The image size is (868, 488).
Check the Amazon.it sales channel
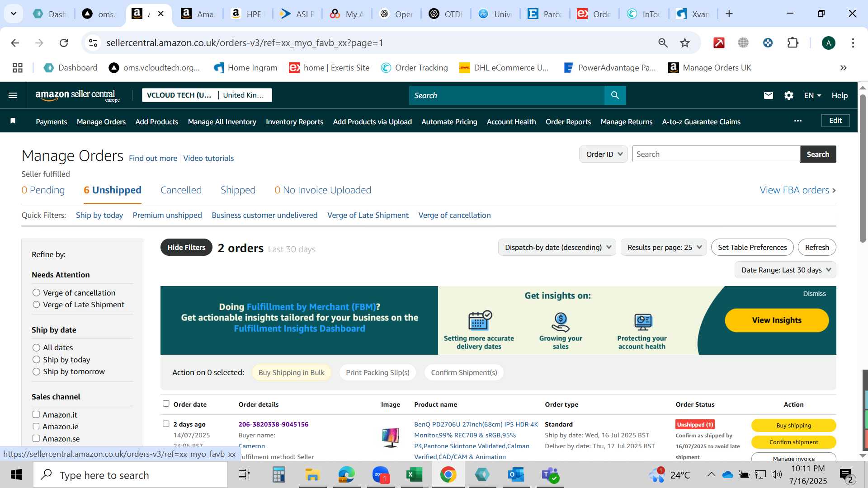click(36, 414)
